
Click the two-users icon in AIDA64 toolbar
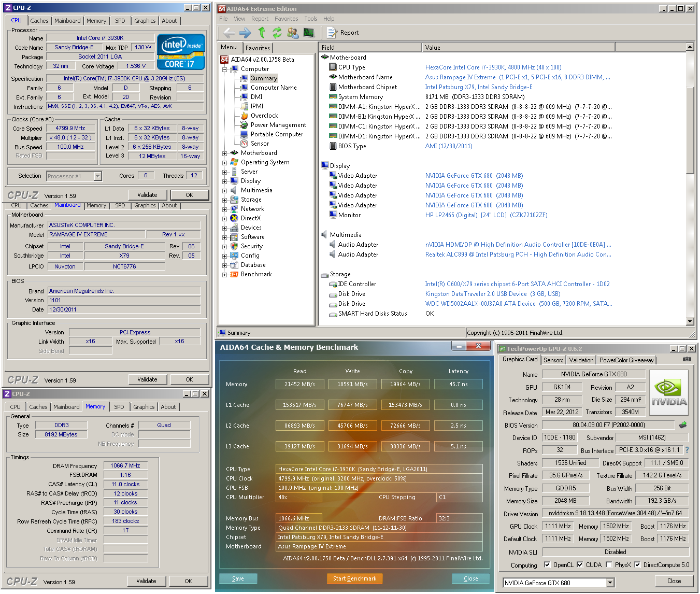(293, 33)
